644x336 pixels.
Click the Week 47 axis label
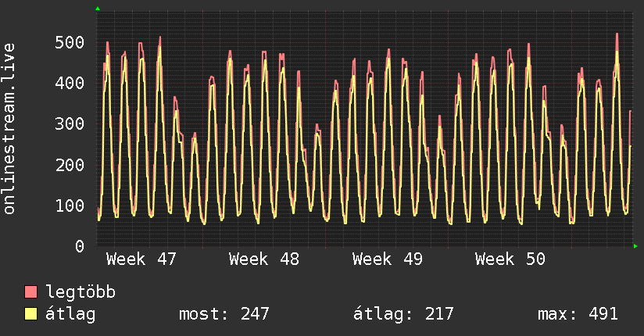pyautogui.click(x=141, y=259)
